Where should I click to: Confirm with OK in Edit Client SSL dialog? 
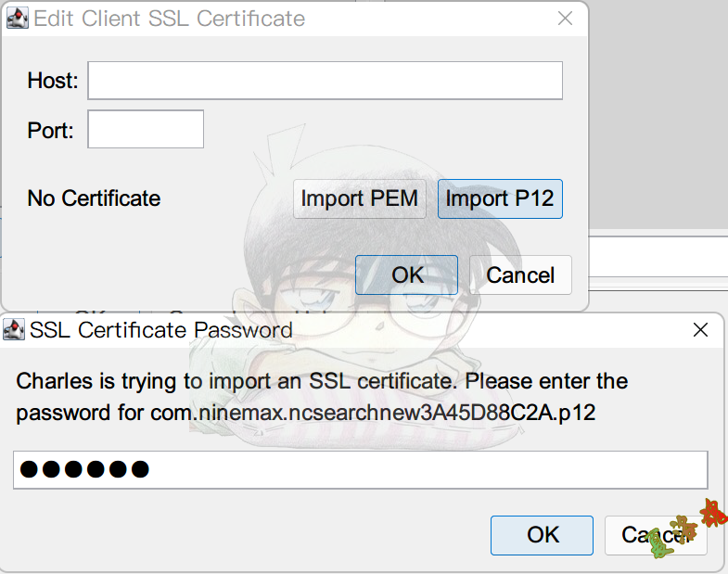tap(407, 274)
